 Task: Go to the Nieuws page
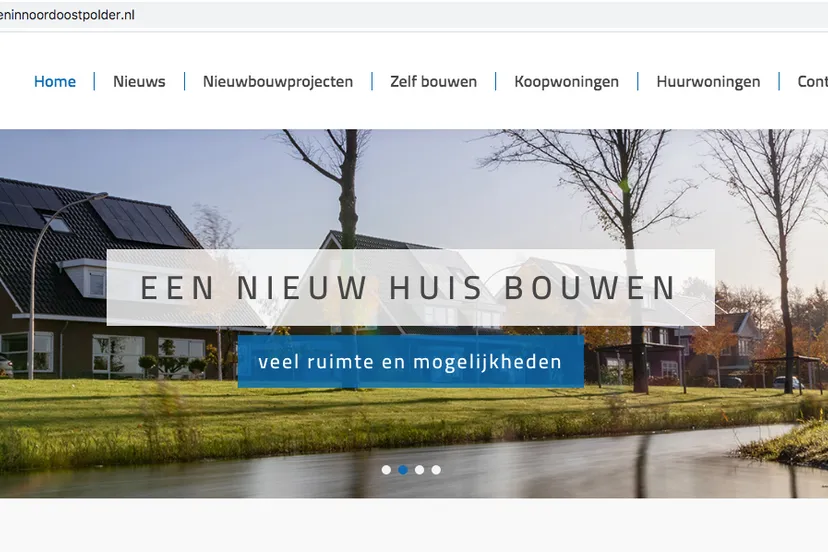[139, 81]
